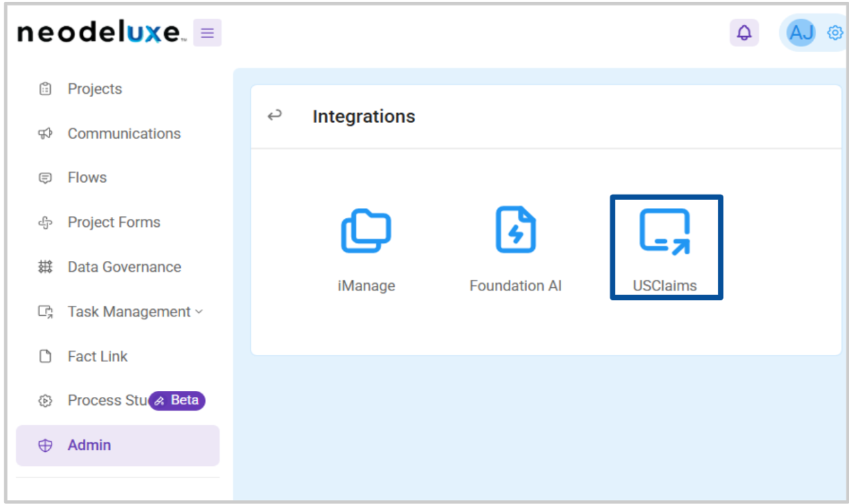Open notifications bell icon
The image size is (849, 504).
pos(744,33)
